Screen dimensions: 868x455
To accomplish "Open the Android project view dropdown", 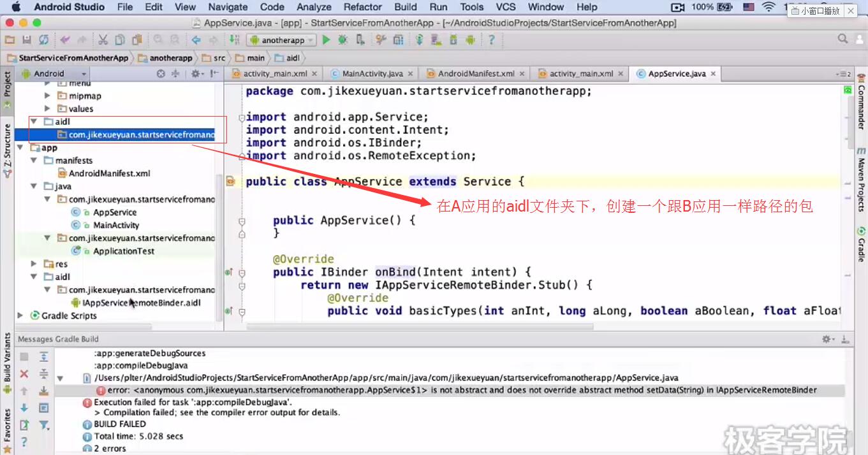I will pos(55,73).
